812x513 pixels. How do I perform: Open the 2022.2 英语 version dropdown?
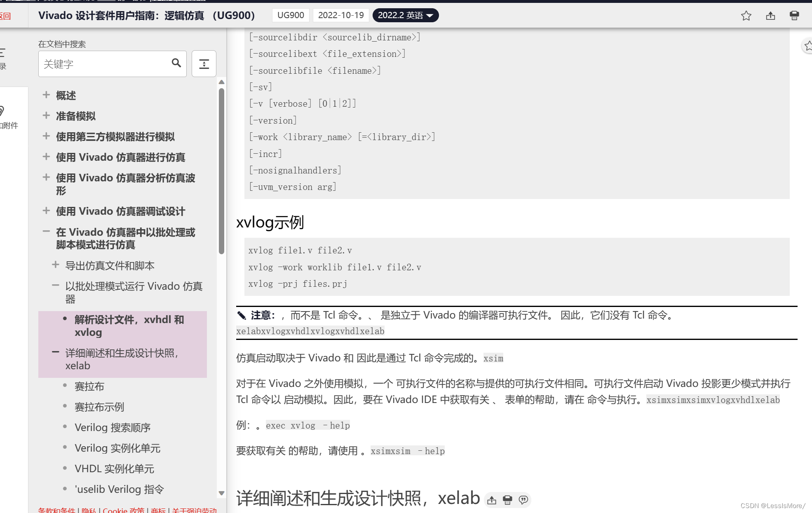coord(406,15)
